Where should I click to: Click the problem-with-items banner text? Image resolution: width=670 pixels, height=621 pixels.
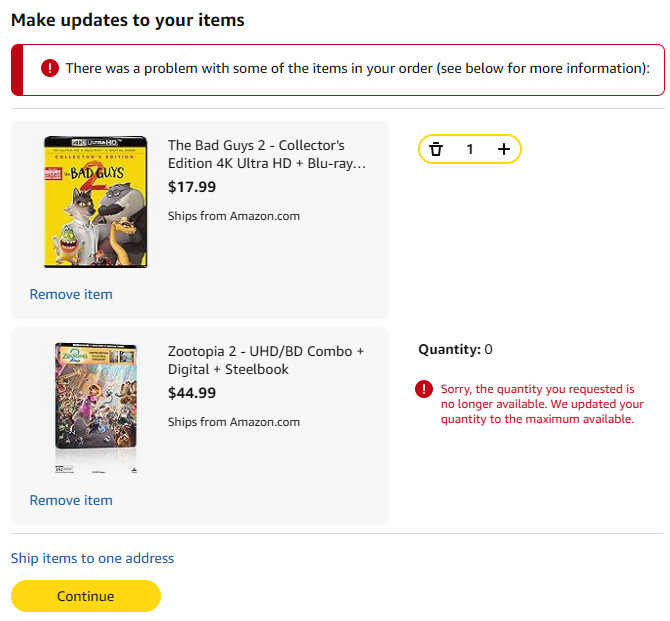(x=358, y=68)
